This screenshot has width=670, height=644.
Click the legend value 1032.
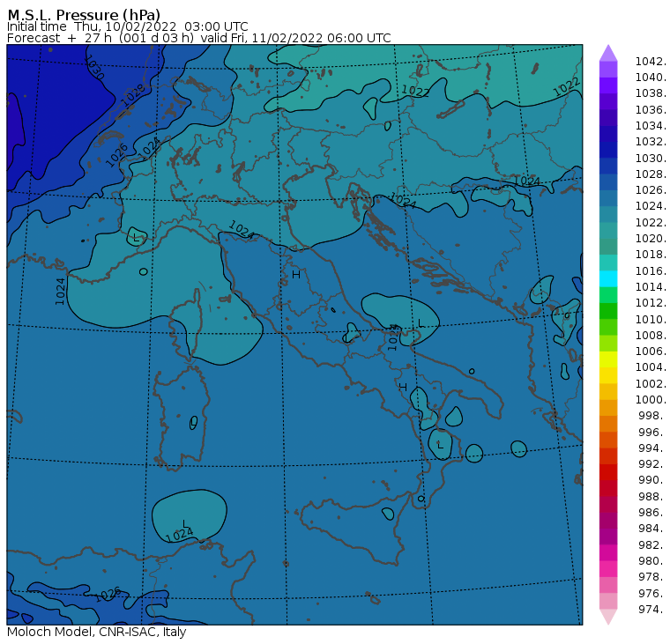pos(651,141)
